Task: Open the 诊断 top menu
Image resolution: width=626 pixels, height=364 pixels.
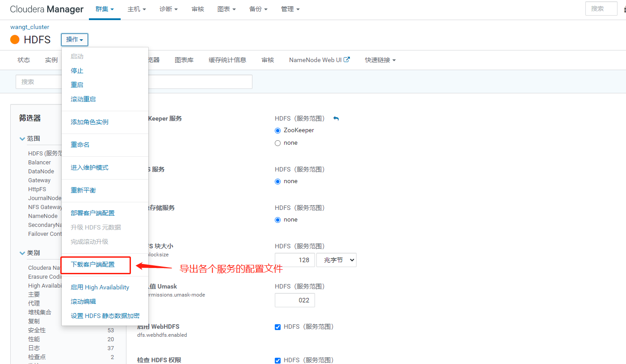Action: 168,9
